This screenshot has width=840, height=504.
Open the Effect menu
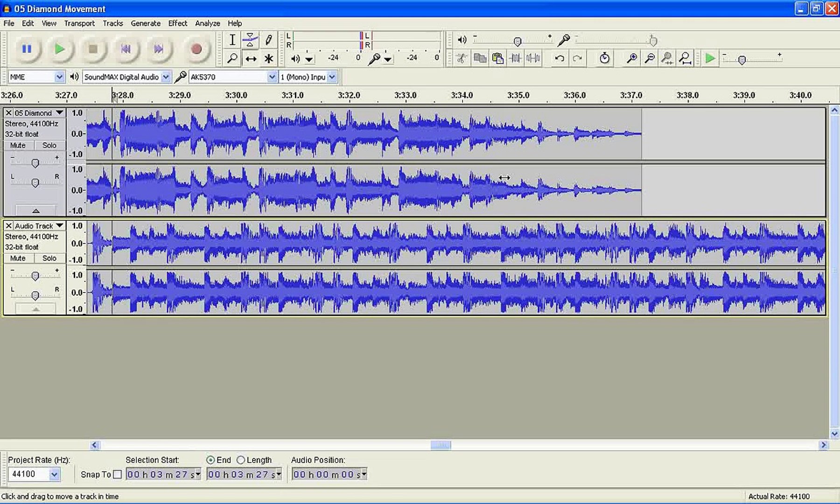point(177,23)
